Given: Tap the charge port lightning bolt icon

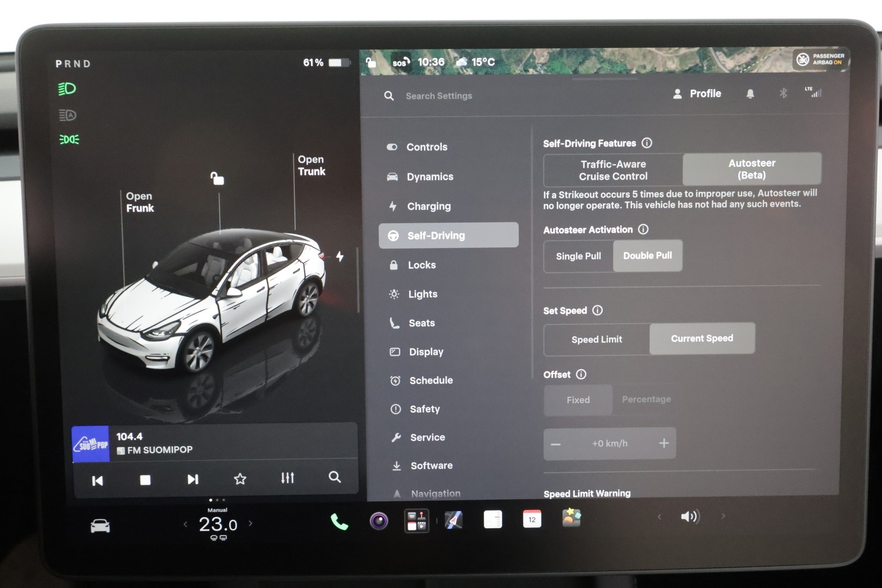Looking at the screenshot, I should (340, 256).
